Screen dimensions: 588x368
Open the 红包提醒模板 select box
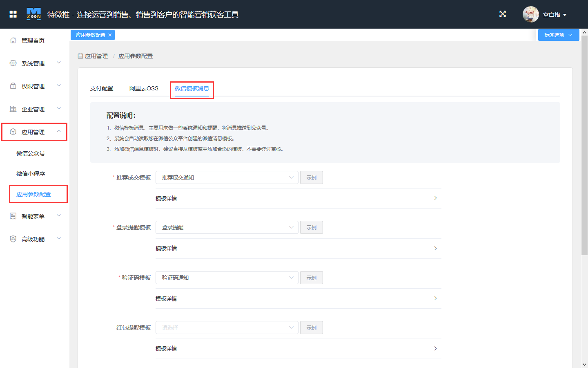click(x=227, y=328)
